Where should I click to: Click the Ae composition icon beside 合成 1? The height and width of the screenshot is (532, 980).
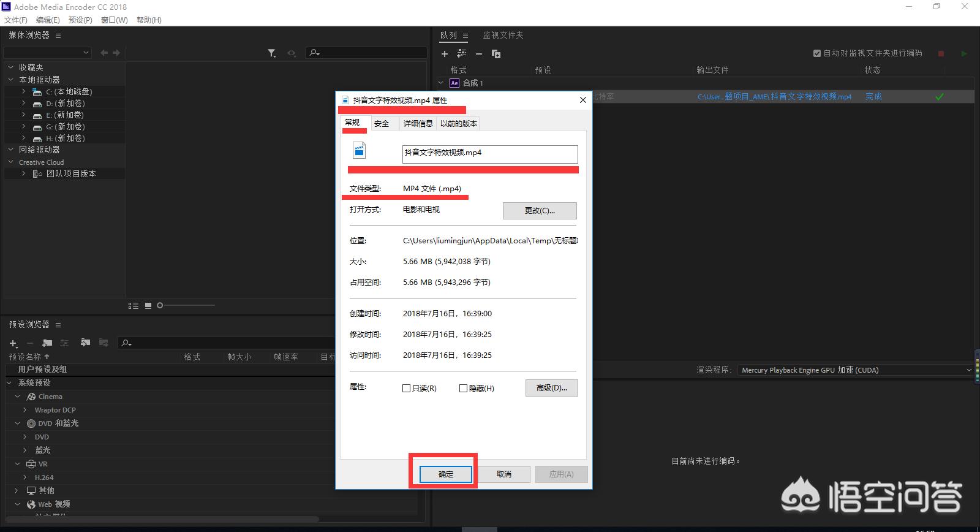coord(454,83)
